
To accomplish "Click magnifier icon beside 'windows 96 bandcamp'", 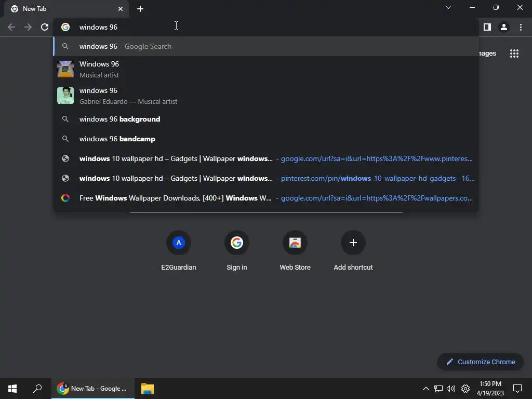I will 65,139.
